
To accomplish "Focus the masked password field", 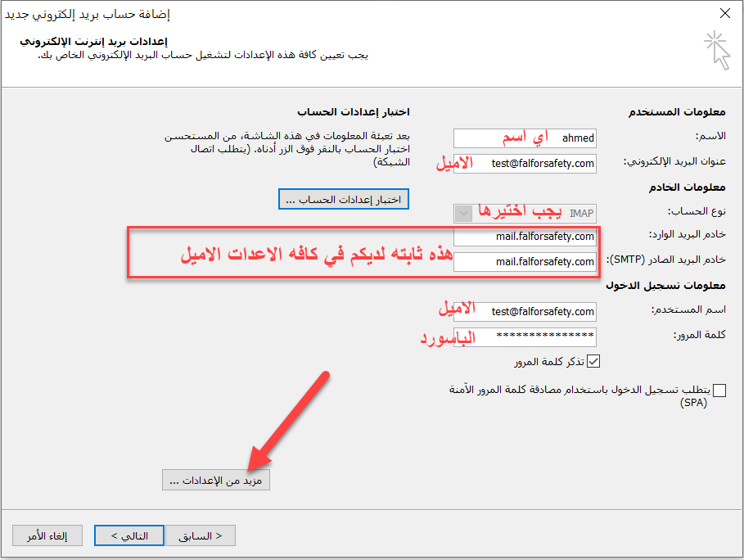I will click(x=525, y=336).
